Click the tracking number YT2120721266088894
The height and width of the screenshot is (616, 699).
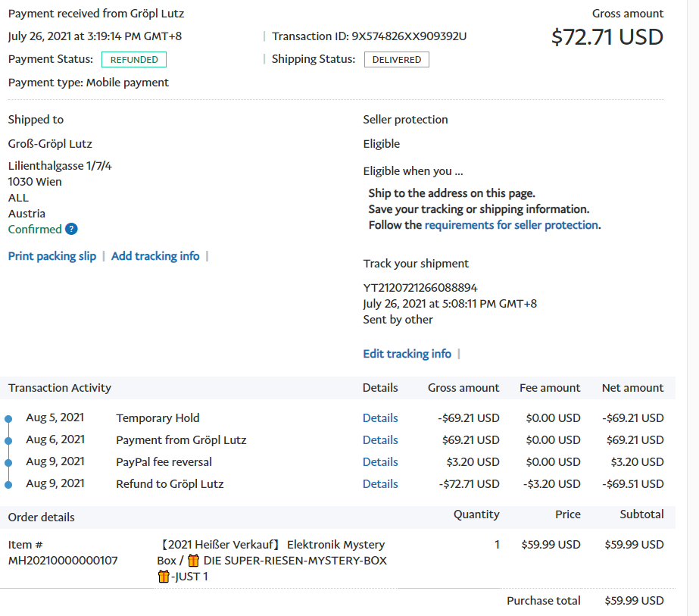click(x=420, y=288)
